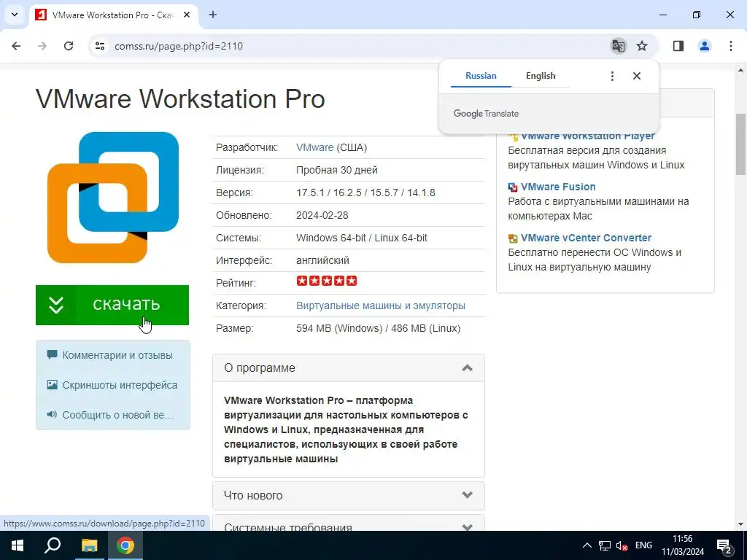Open the Chrome three-dot menu

coord(731,46)
